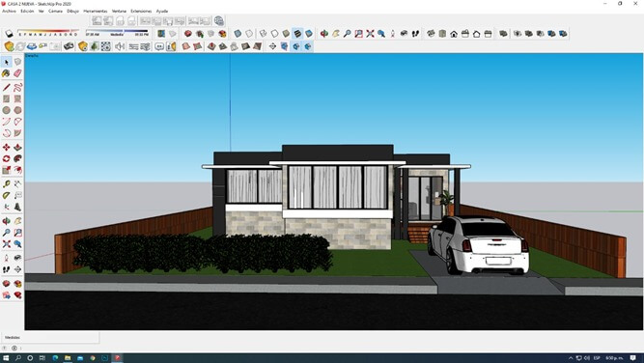
Task: Open the Ayuda menu
Action: [x=162, y=11]
